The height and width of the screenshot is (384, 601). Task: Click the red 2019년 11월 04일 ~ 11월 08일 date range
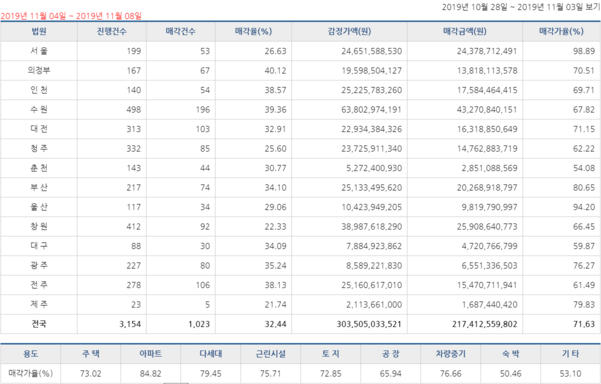(71, 16)
